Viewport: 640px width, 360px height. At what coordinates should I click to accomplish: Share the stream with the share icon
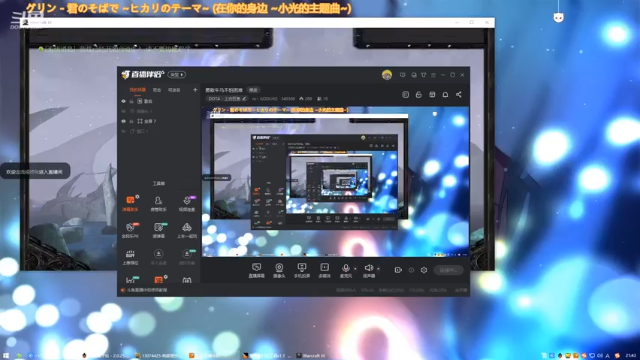459,95
